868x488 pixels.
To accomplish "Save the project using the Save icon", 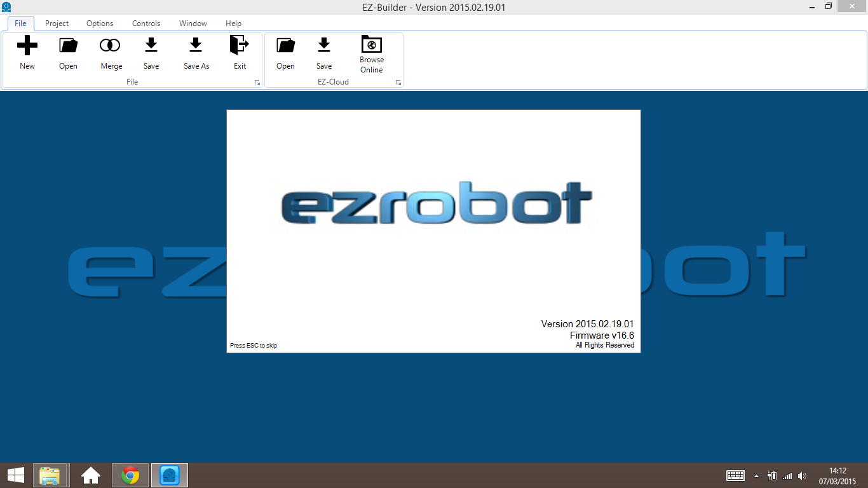I will coord(151,51).
